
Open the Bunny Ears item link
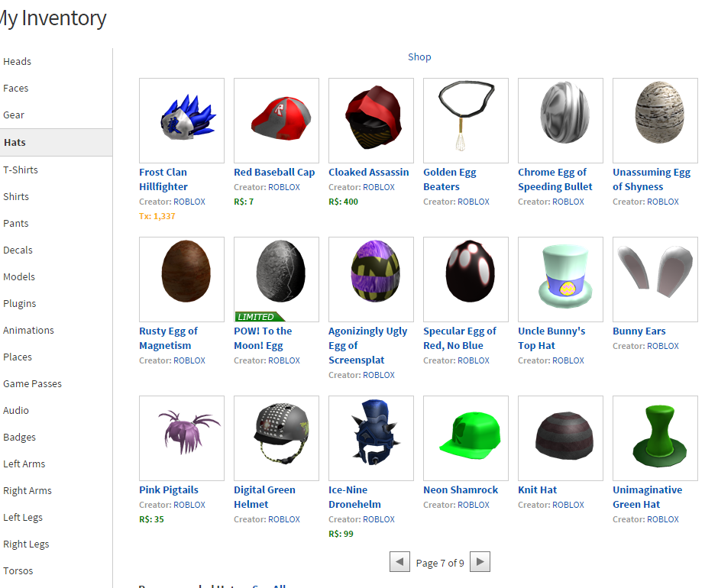click(639, 331)
